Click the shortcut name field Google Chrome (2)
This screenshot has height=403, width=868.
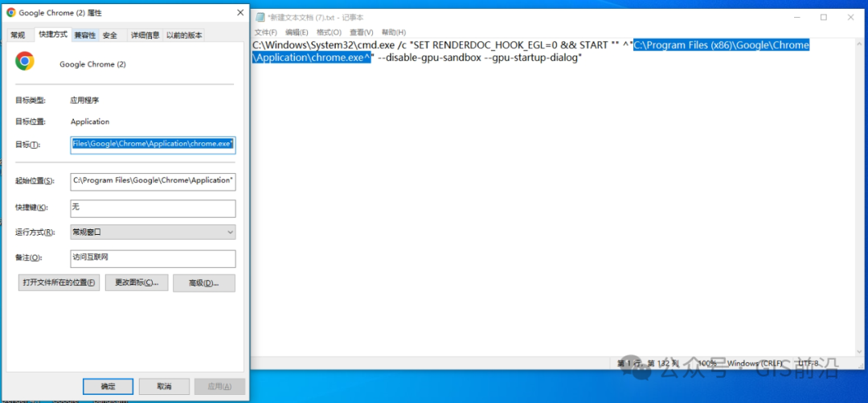click(x=93, y=64)
